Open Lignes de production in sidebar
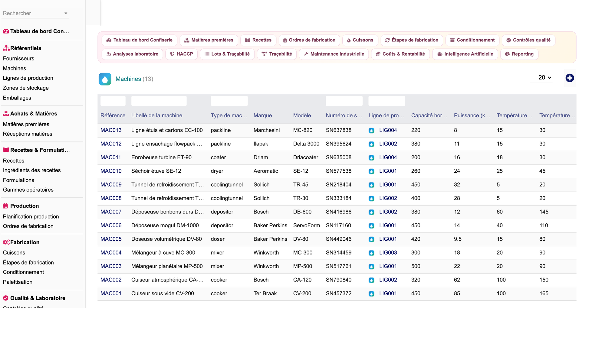 tap(28, 78)
